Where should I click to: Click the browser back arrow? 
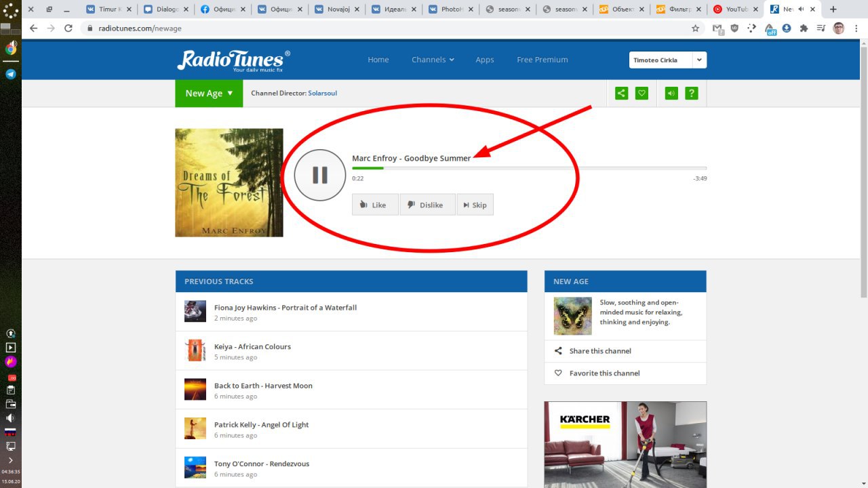click(33, 28)
